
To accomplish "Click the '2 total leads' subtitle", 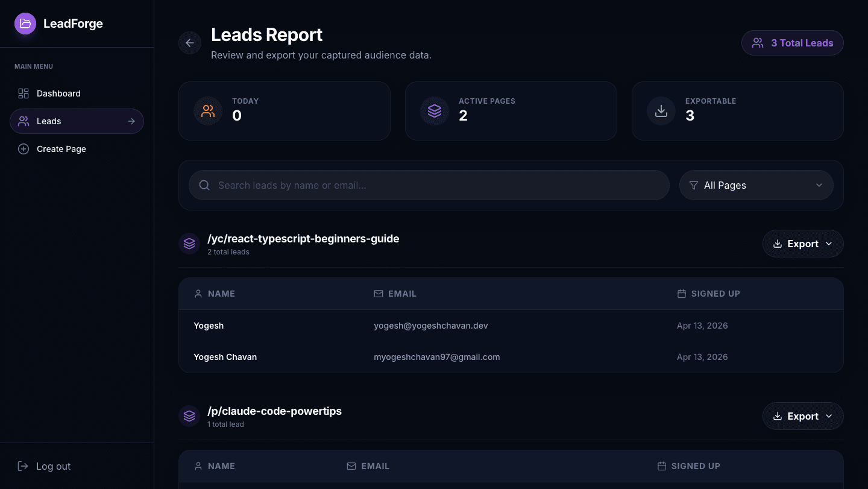I will point(228,252).
